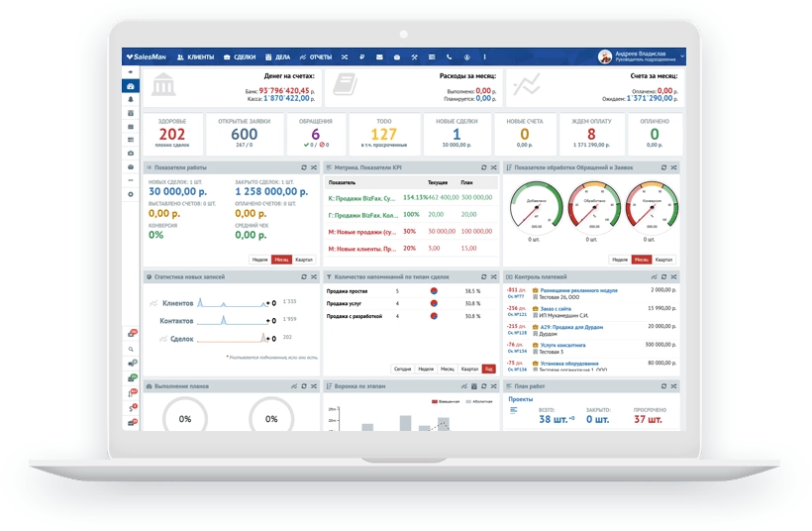The width and height of the screenshot is (812, 531).
Task: Click KPI row М: Новые клиенты
Action: [411, 249]
